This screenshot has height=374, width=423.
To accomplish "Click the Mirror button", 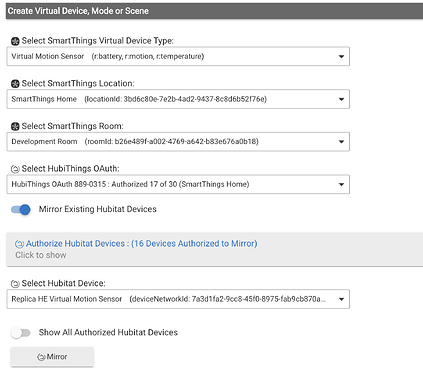I will tap(52, 357).
